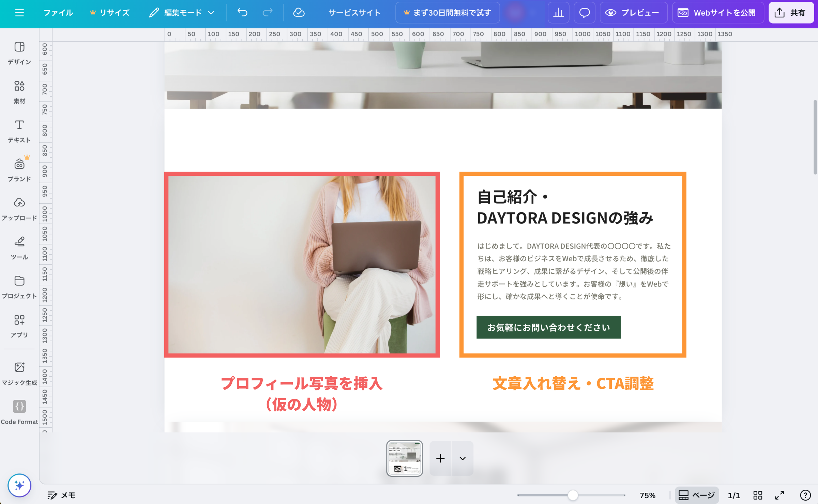818x504 pixels.
Task: Open the メモ notes panel
Action: click(x=61, y=495)
